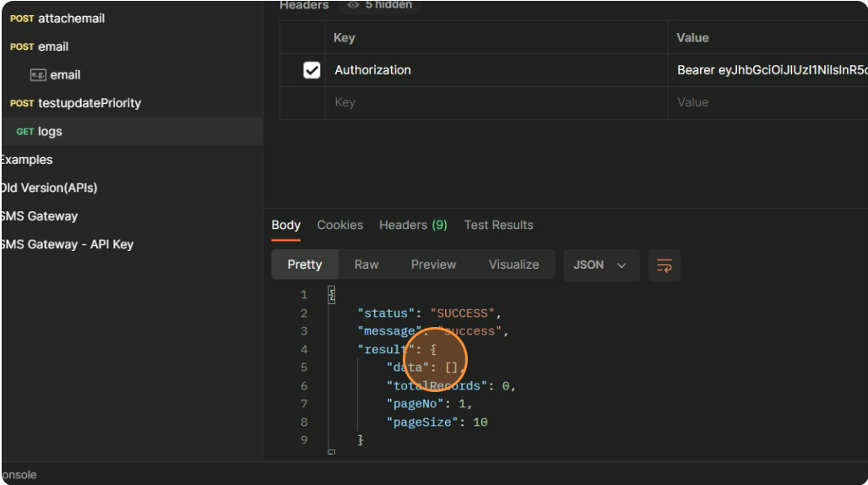
Task: Switch to the Cookies response tab
Action: tap(339, 225)
